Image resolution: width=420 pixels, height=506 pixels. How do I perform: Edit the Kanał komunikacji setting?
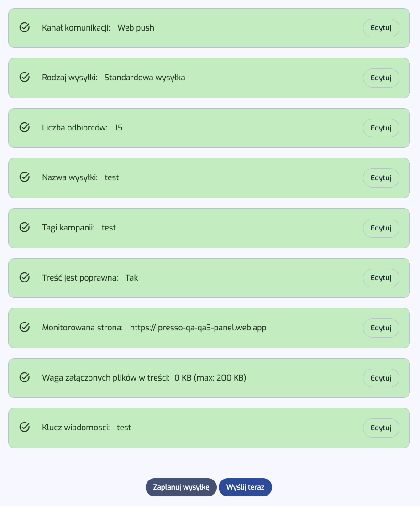pos(381,28)
